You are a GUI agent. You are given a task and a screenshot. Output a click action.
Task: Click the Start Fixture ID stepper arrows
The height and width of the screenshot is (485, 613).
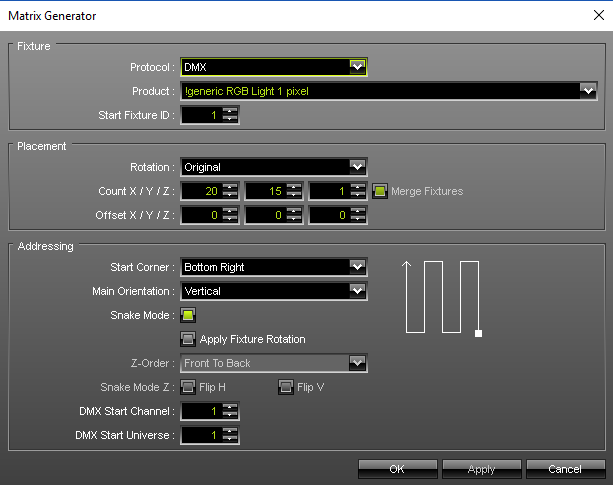point(231,115)
